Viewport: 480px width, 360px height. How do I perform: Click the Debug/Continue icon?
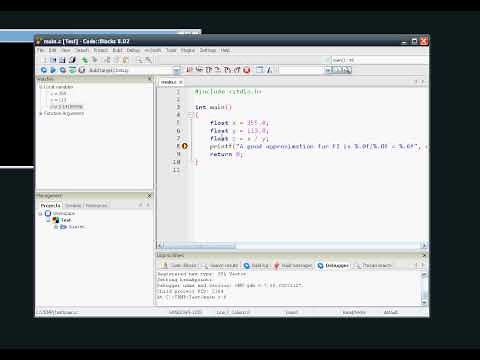click(x=189, y=70)
